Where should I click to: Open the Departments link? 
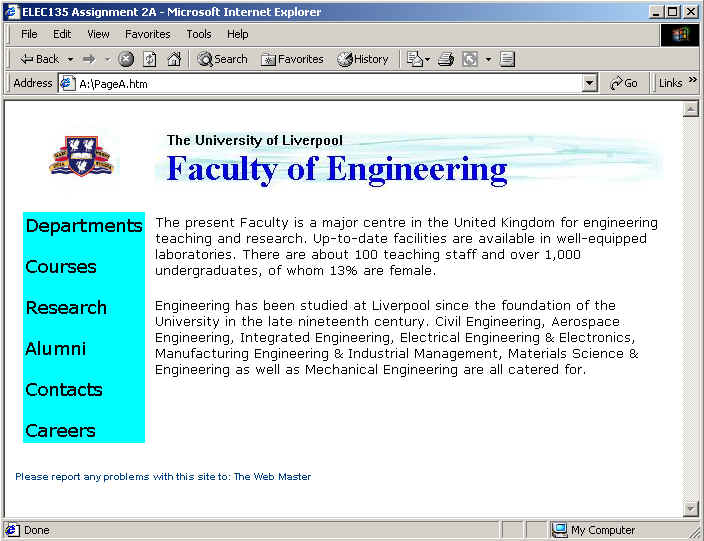tap(84, 225)
